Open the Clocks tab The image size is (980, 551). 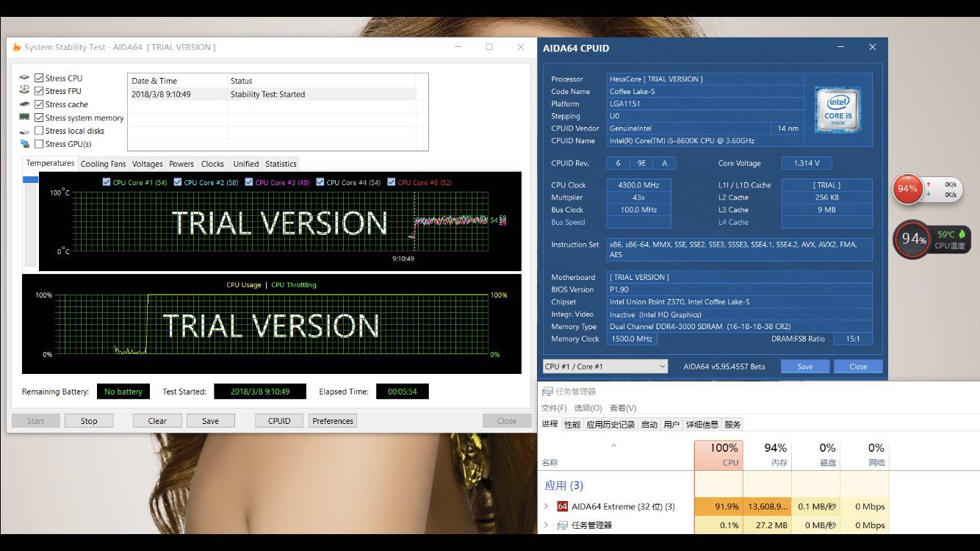pyautogui.click(x=212, y=164)
